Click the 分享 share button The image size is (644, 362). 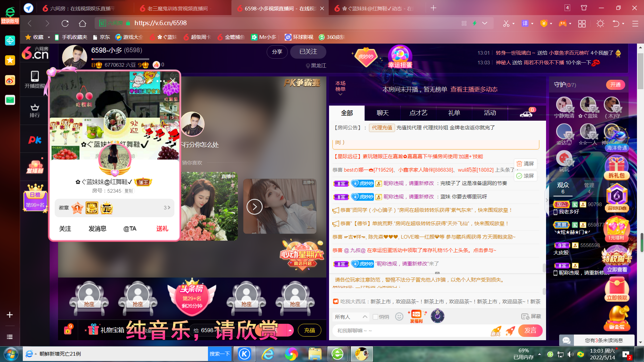tap(277, 52)
